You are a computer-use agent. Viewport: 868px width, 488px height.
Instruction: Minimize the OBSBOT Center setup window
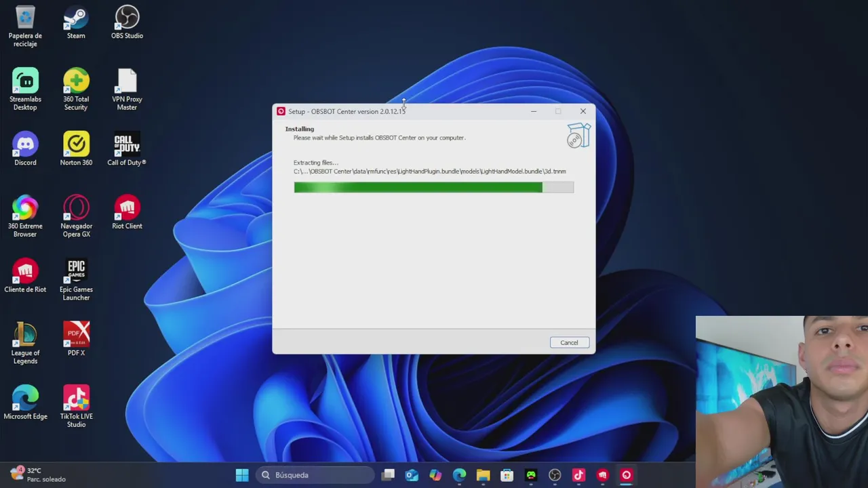[x=534, y=111]
